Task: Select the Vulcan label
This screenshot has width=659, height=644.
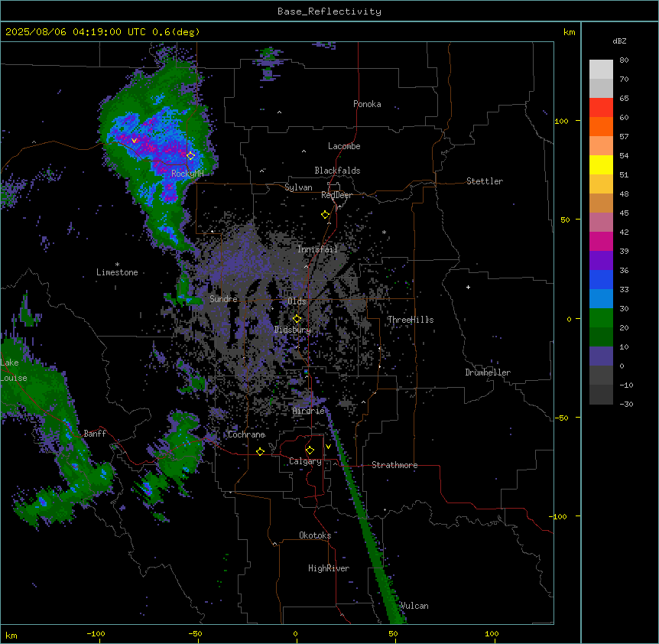Action: click(414, 606)
